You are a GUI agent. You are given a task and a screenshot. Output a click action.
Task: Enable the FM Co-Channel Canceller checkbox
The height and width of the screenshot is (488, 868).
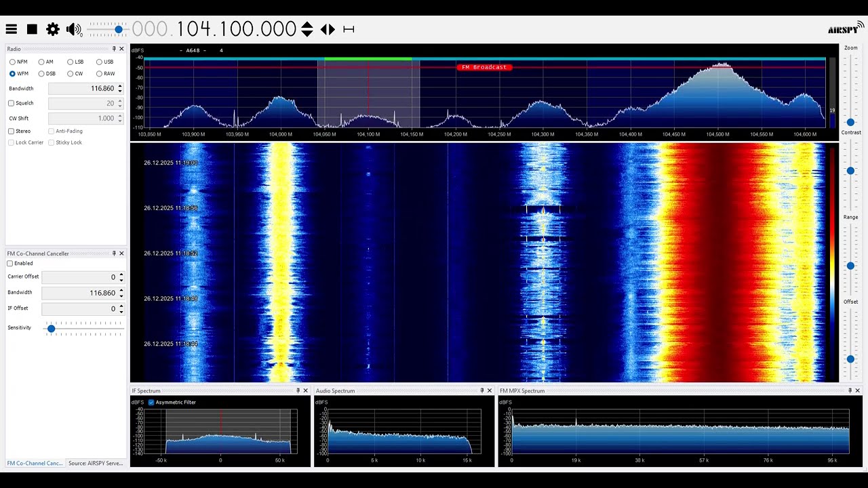(10, 263)
